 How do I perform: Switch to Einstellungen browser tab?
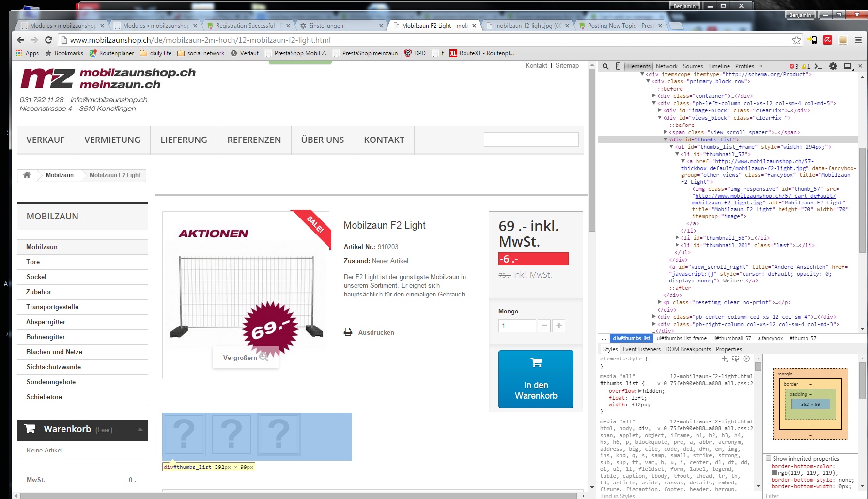(x=341, y=26)
